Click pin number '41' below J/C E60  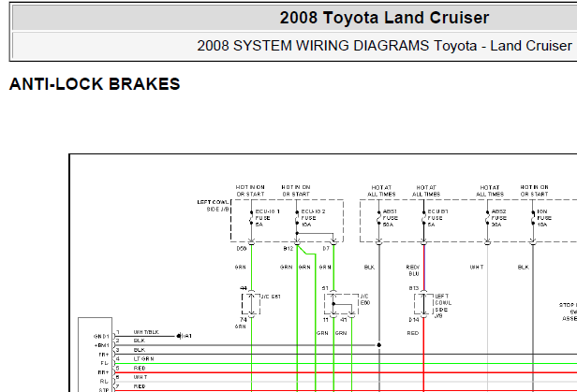click(344, 320)
